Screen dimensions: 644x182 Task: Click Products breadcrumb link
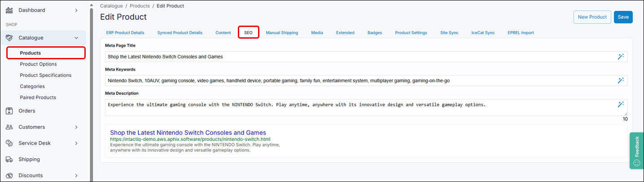140,6
